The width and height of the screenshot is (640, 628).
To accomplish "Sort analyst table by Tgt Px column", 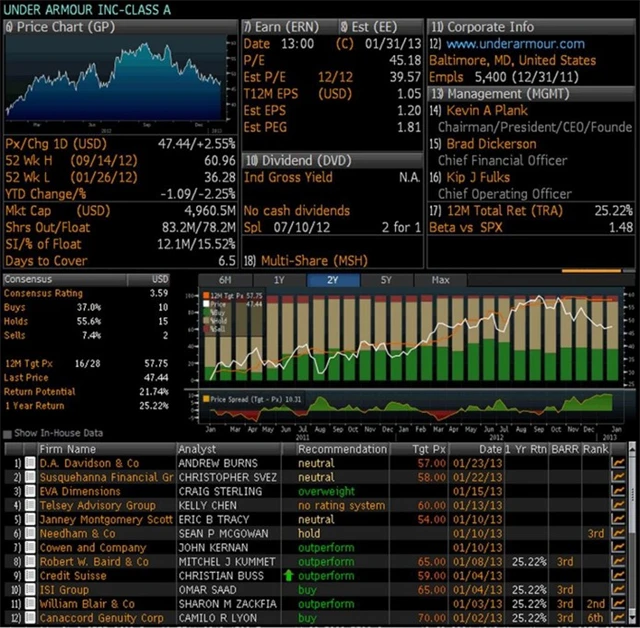I will [428, 449].
